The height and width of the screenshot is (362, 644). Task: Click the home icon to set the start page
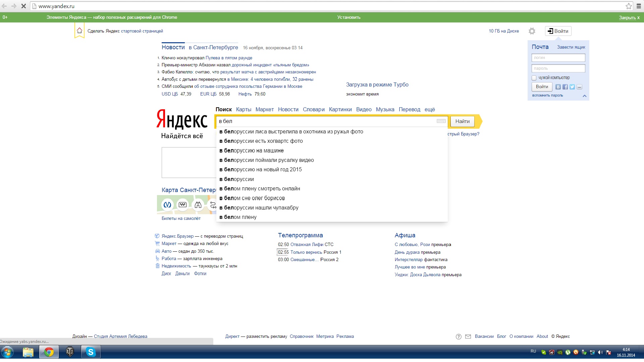tap(79, 31)
